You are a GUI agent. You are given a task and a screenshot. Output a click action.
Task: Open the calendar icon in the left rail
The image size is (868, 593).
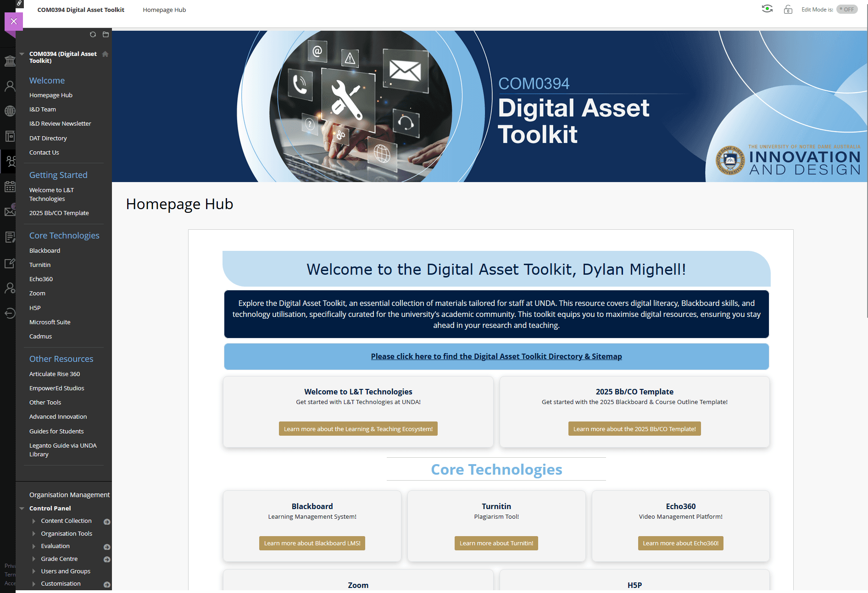(x=10, y=187)
